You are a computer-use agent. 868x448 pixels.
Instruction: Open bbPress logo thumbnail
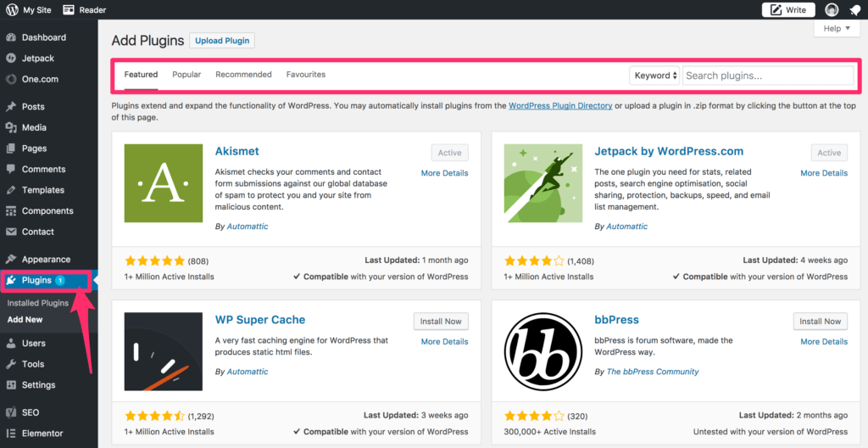(x=543, y=351)
